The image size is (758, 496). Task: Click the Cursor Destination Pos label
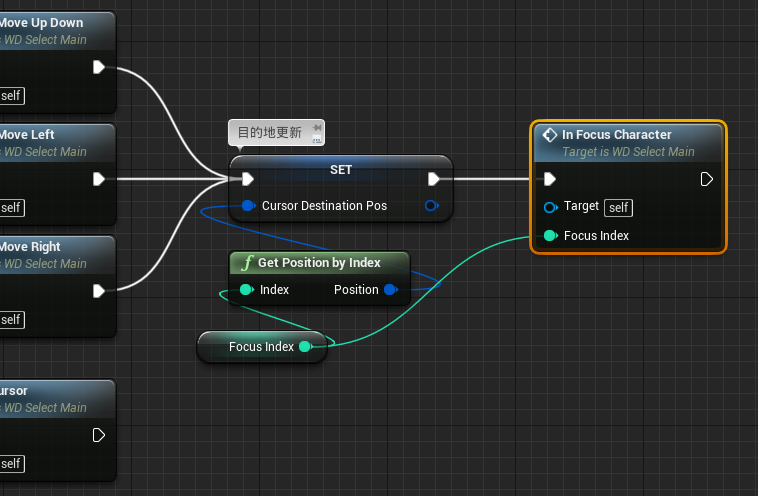coord(324,205)
